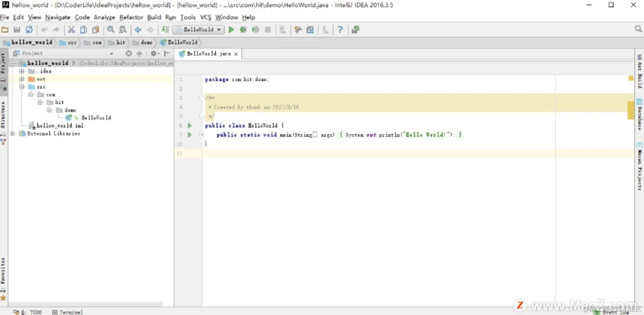Image resolution: width=644 pixels, height=315 pixels.
Task: Click Collapse All icon in Project panel
Action: [x=139, y=53]
